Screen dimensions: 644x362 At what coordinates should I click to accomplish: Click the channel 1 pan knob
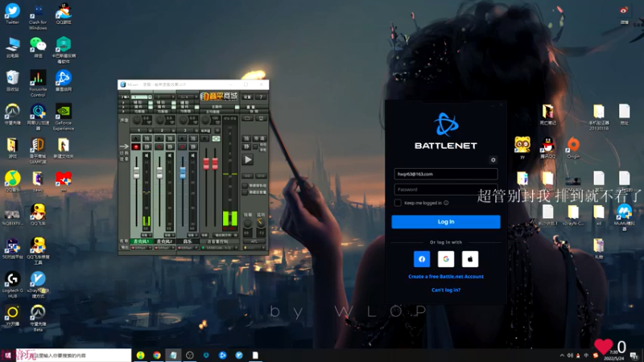pos(137,120)
